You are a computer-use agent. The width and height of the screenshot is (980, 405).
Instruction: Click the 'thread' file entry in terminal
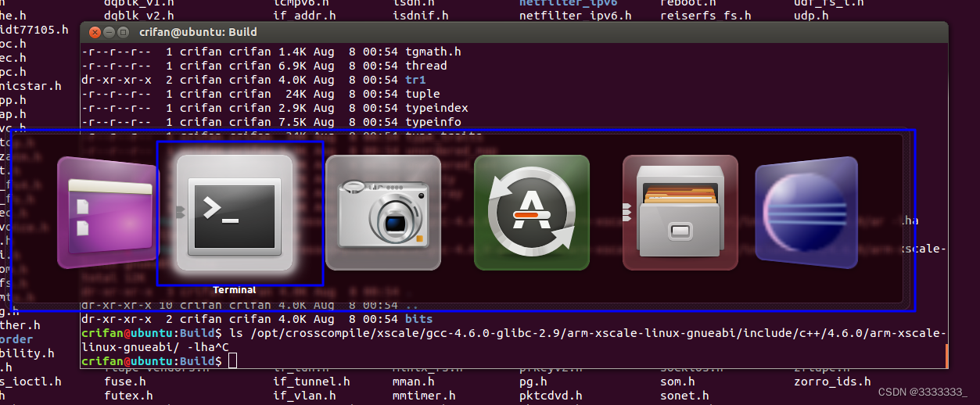426,66
